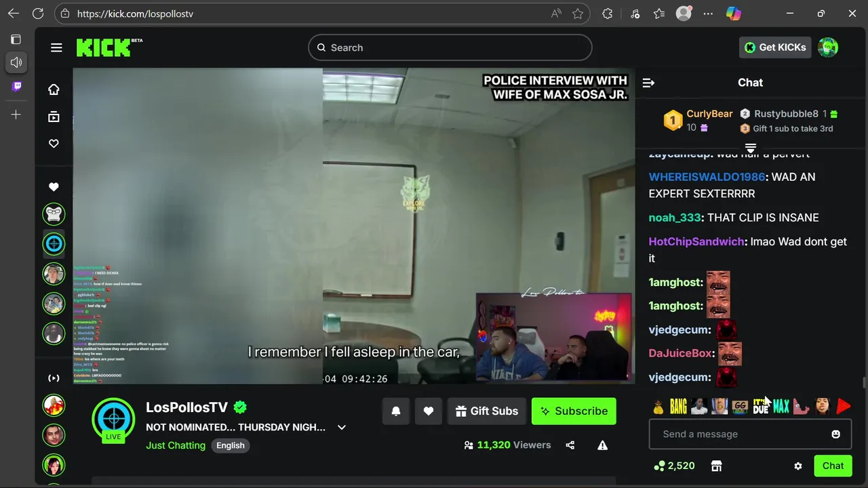Click the stream video player
The height and width of the screenshot is (488, 868).
point(354,226)
